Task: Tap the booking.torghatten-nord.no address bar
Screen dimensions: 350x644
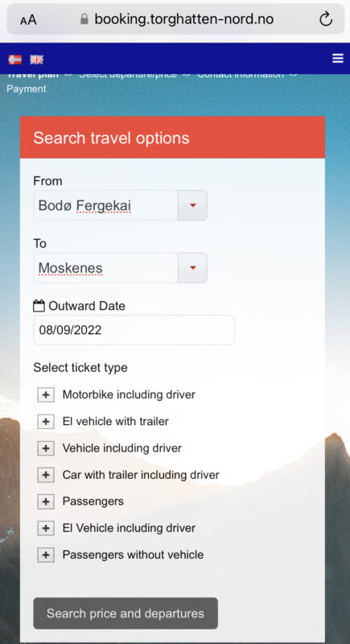Action: coord(175,19)
